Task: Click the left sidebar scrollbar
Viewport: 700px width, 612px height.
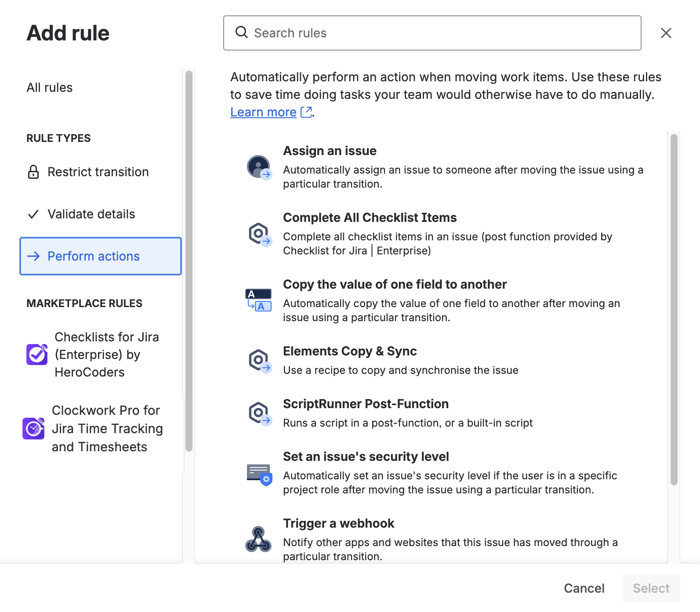Action: [x=189, y=261]
